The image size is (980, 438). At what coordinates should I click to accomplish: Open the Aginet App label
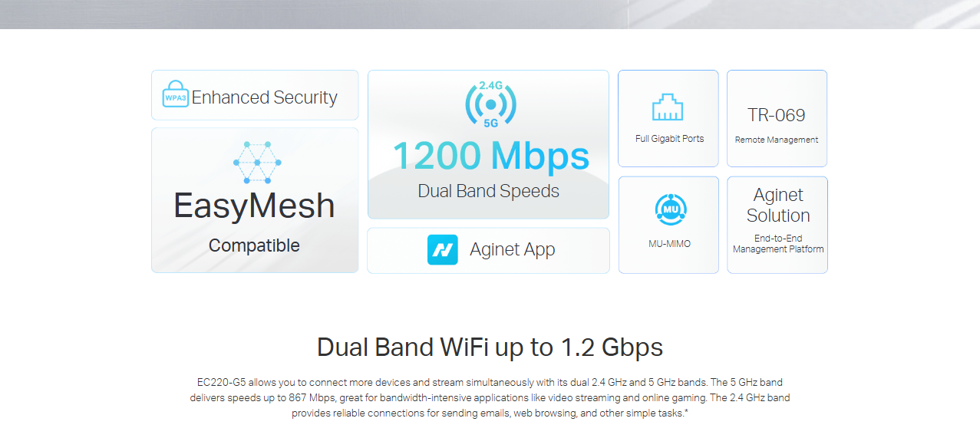click(512, 250)
